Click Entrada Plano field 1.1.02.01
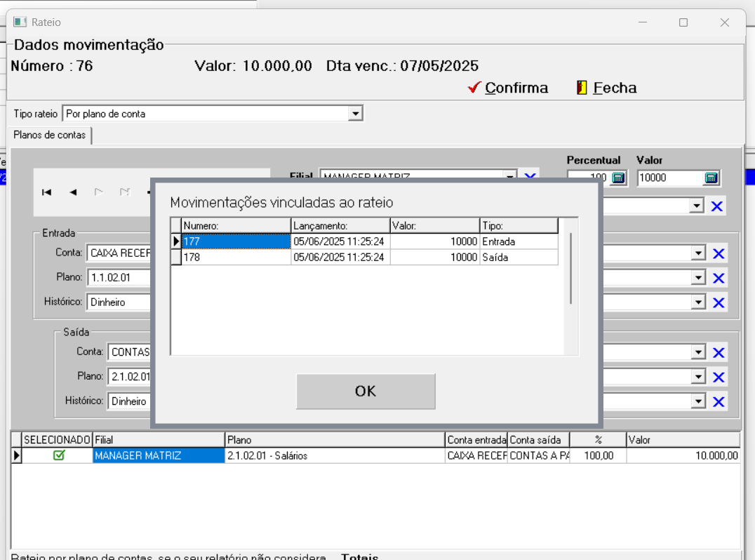755x560 pixels. tap(119, 277)
